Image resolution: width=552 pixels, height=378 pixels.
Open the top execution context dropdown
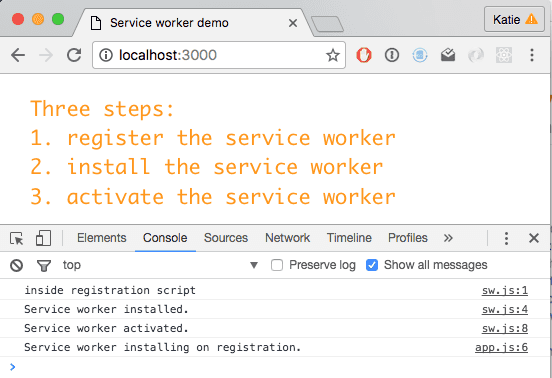pyautogui.click(x=160, y=265)
